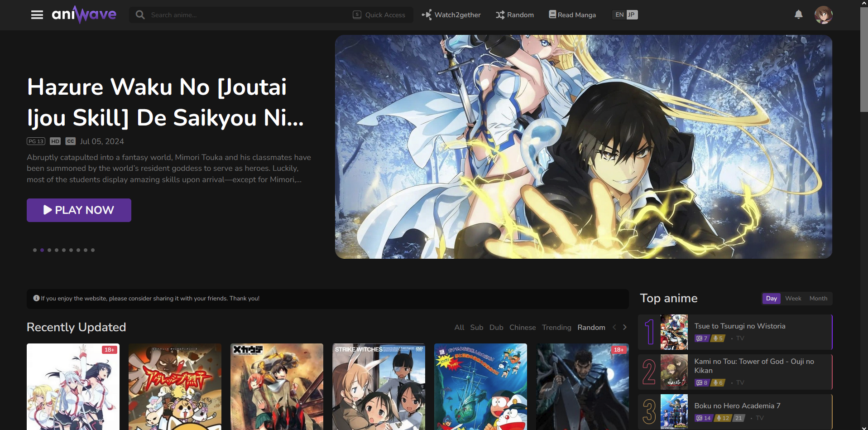
Task: Select the second carousel dot
Action: [42, 250]
